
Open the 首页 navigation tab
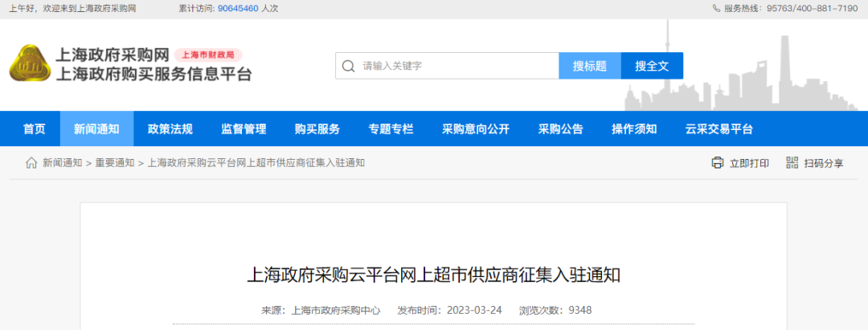point(35,128)
